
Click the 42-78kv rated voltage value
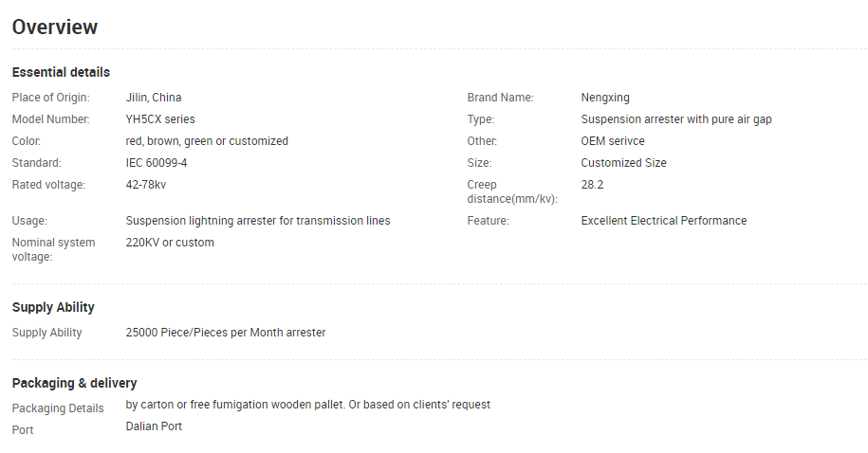[x=145, y=185]
